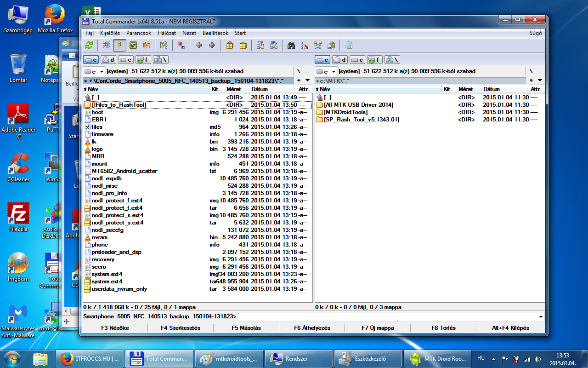Open file search with the binoculars icon
The height and width of the screenshot is (368, 588).
pyautogui.click(x=291, y=45)
